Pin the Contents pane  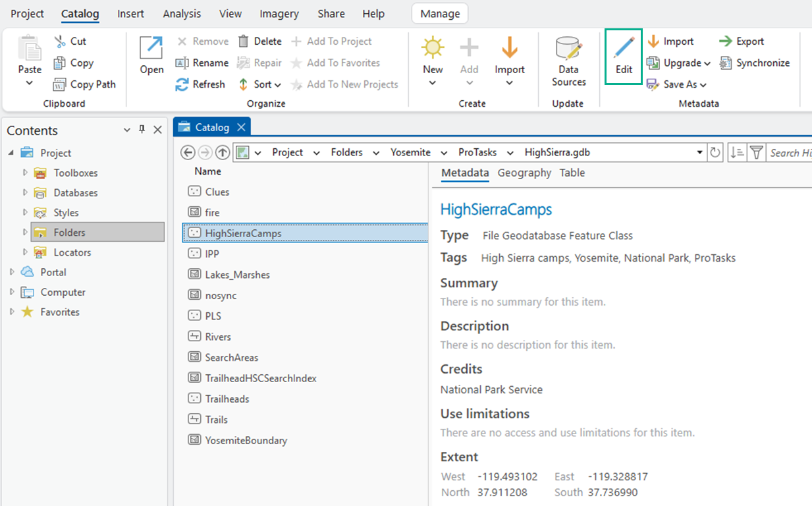[142, 130]
